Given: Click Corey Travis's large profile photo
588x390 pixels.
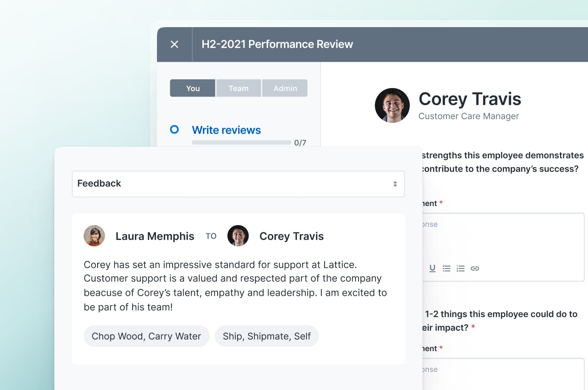Looking at the screenshot, I should click(392, 106).
